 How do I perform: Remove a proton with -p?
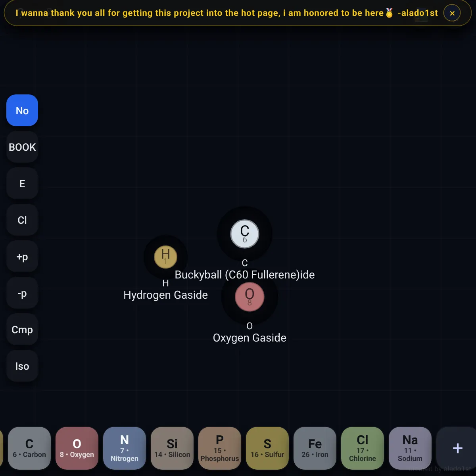coord(22,293)
